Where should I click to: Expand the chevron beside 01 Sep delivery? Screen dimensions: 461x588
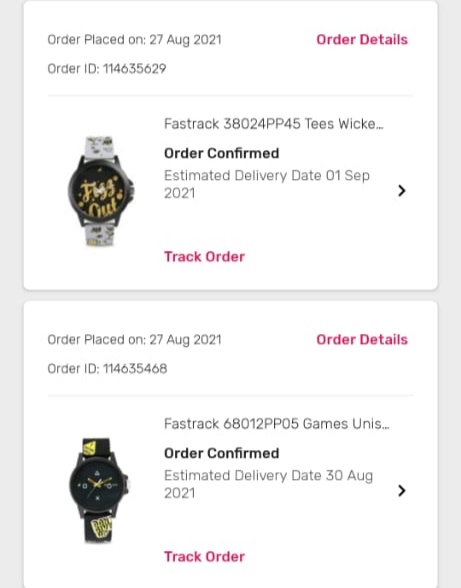(402, 190)
